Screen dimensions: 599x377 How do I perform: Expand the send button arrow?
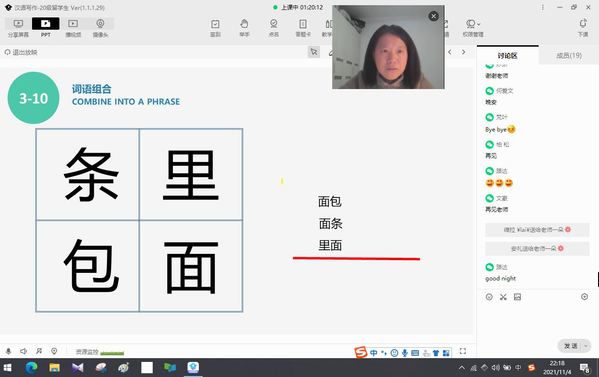coord(586,346)
